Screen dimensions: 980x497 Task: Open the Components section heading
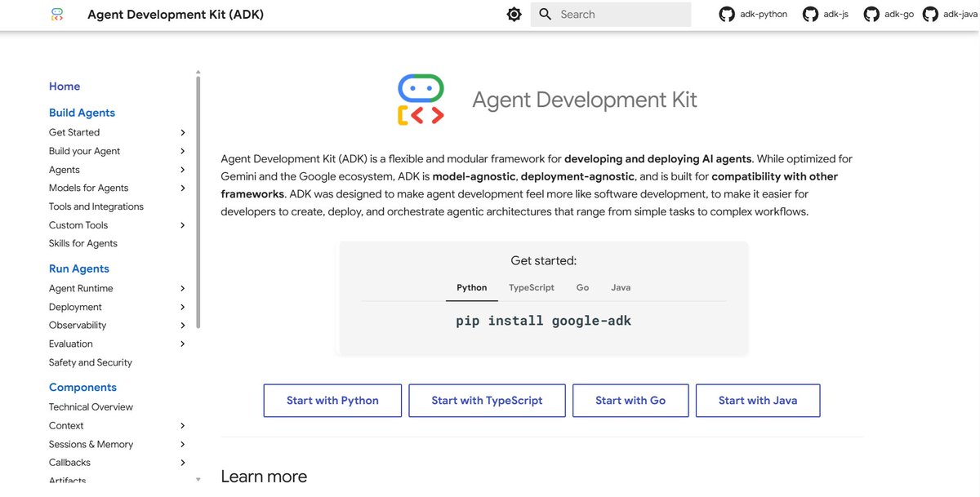(x=82, y=388)
